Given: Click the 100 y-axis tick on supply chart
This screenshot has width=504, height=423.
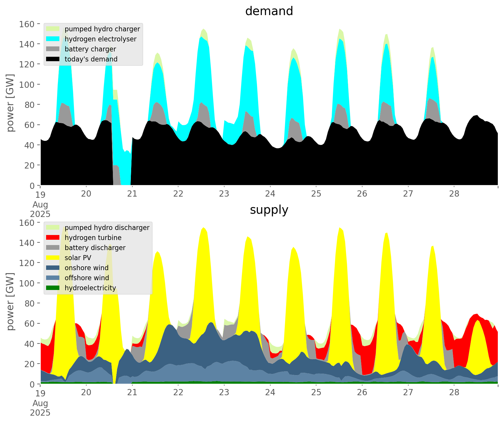Looking at the screenshot, I should (x=27, y=283).
